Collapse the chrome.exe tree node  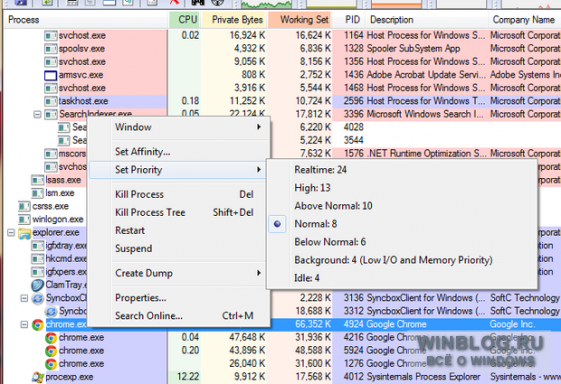pos(24,325)
